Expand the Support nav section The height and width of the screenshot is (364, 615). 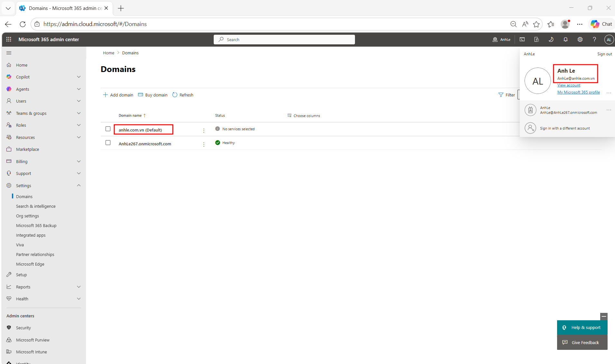[x=79, y=173]
